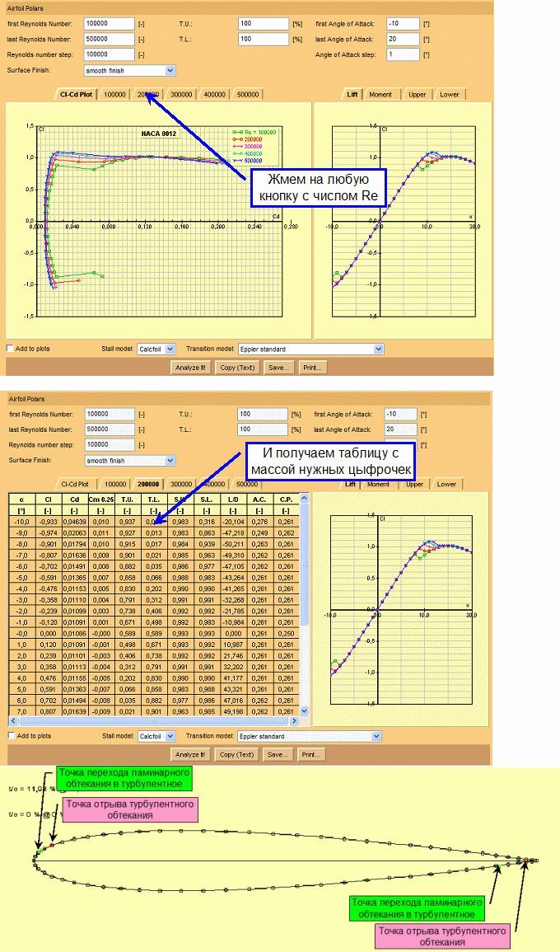Switch to Moment tab in upper panel

coord(380,95)
